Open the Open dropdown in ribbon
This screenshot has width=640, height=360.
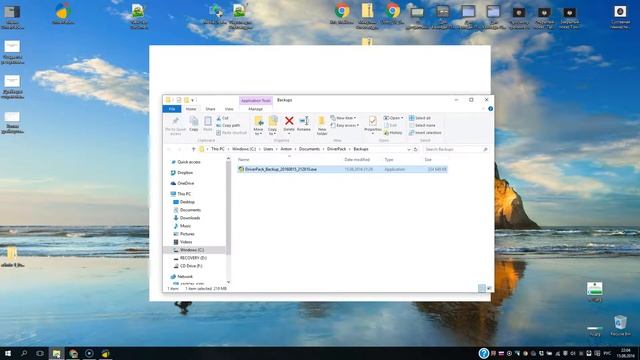pos(393,118)
